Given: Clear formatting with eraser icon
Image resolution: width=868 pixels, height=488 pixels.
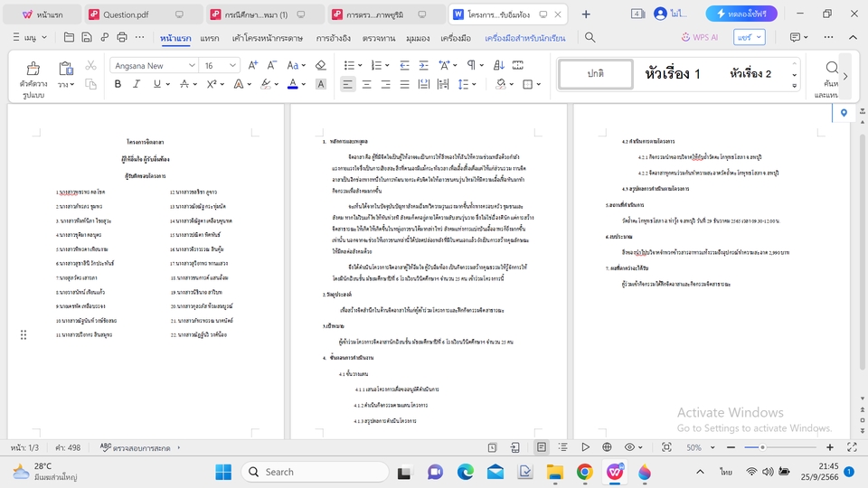Looking at the screenshot, I should 320,65.
